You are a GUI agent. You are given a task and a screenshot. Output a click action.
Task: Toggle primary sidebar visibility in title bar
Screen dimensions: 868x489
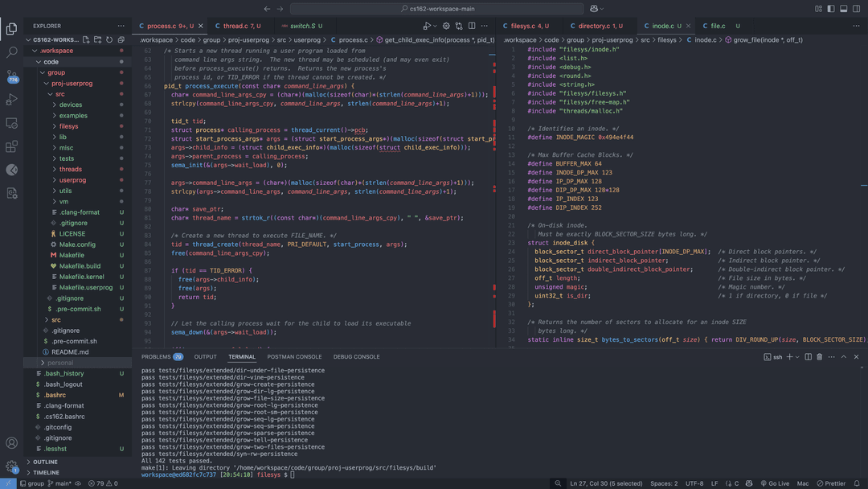[x=831, y=9]
